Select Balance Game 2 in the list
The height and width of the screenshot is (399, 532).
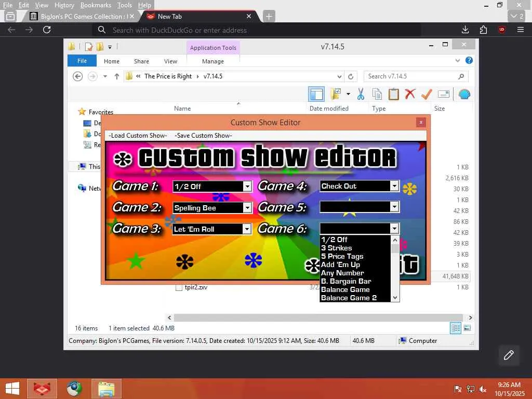pyautogui.click(x=355, y=298)
